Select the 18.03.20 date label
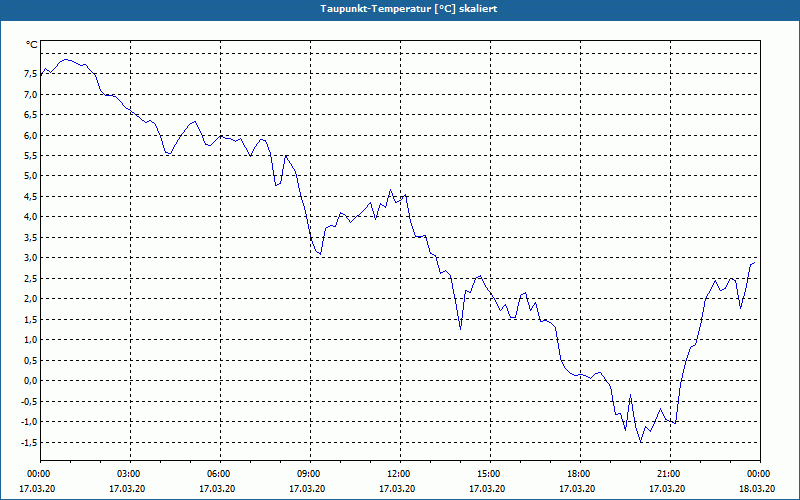The image size is (800, 500). [757, 488]
